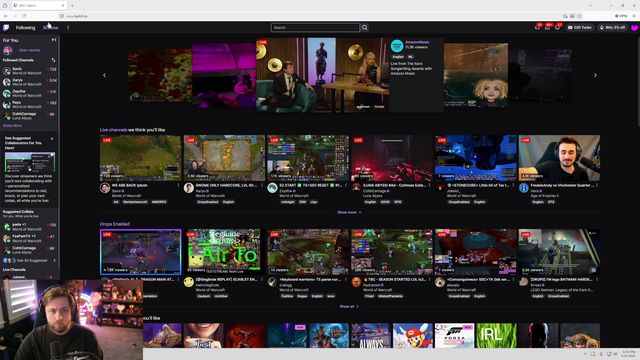The width and height of the screenshot is (640, 360).
Task: Open Savix channel in followed list
Action: coord(29,71)
